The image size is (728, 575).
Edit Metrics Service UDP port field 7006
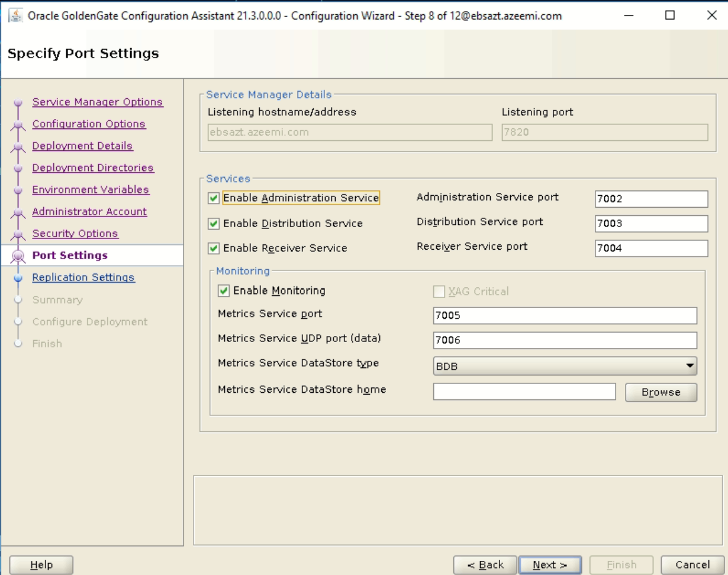(565, 341)
